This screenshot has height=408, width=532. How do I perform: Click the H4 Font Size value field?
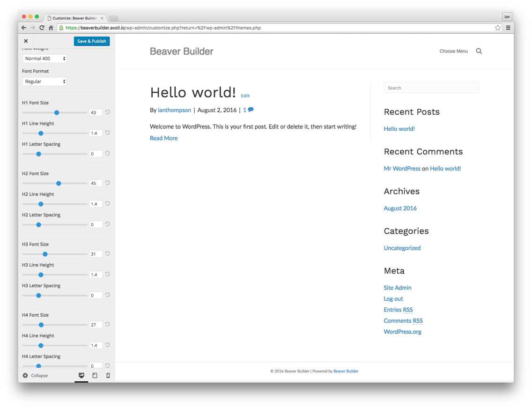96,325
